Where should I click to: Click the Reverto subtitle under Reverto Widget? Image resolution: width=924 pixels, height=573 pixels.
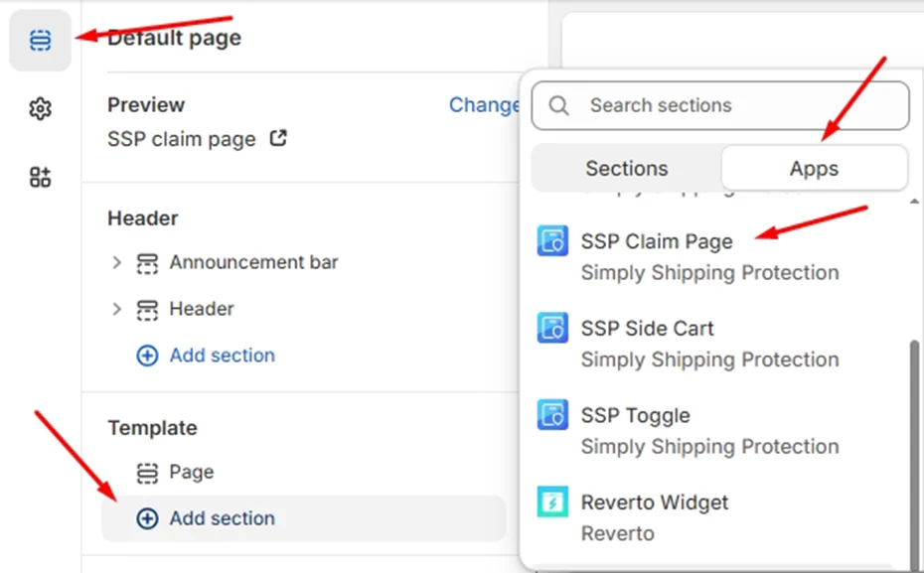618,533
